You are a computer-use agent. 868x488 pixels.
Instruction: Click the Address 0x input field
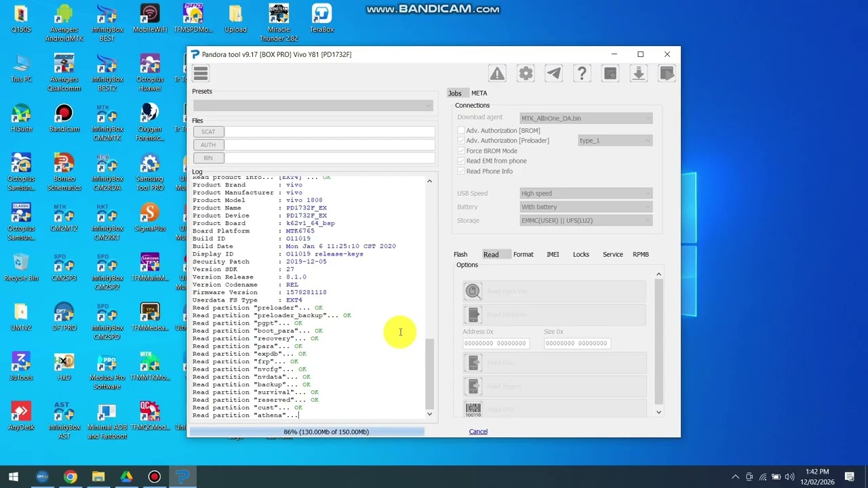(495, 344)
